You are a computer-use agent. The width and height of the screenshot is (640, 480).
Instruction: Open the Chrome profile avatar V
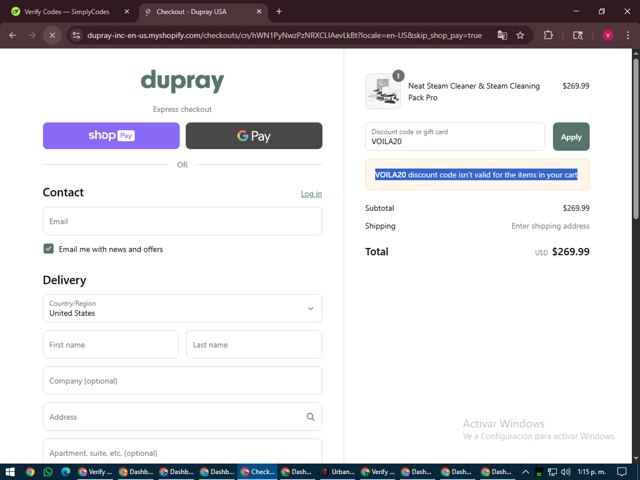point(608,36)
